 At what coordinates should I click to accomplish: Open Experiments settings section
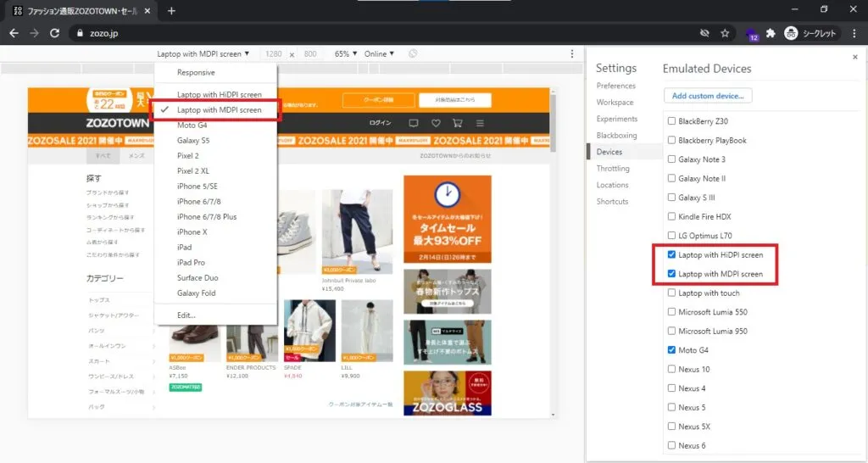point(617,119)
